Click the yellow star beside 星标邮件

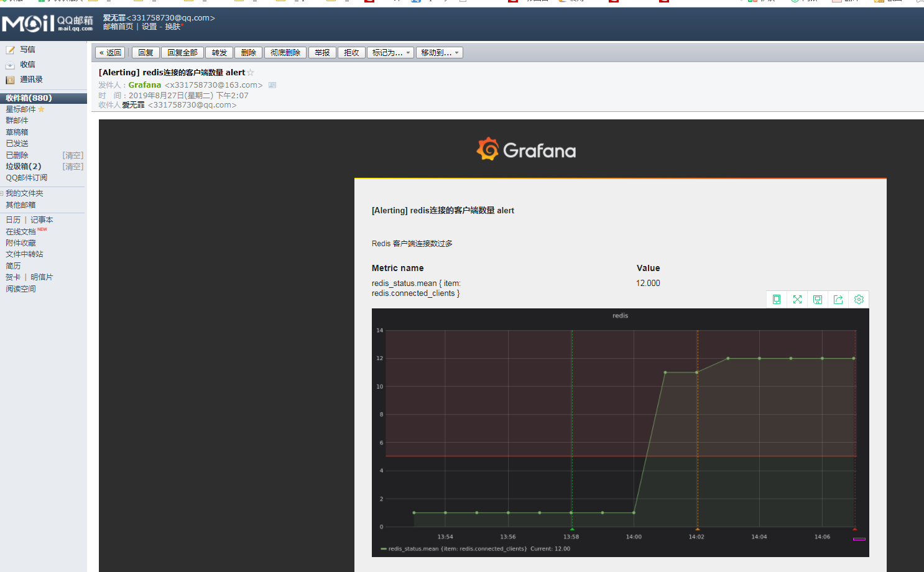pos(41,109)
